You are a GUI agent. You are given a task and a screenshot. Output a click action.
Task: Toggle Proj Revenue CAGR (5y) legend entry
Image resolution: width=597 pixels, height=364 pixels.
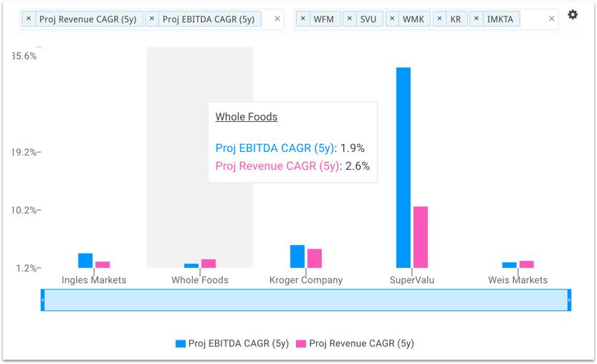coord(355,343)
